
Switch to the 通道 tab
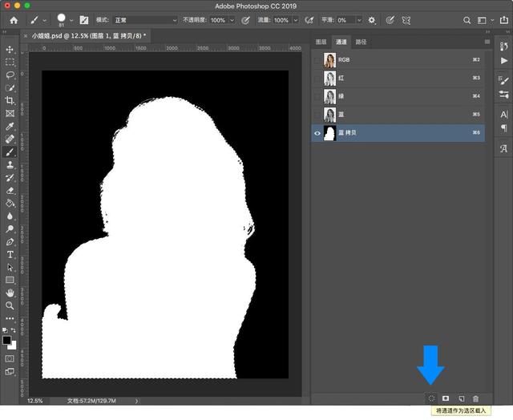coord(341,42)
